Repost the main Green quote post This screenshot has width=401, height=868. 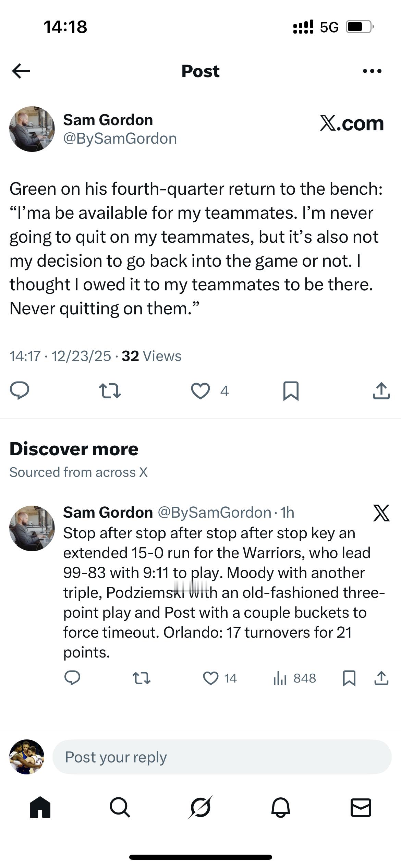coord(110,391)
